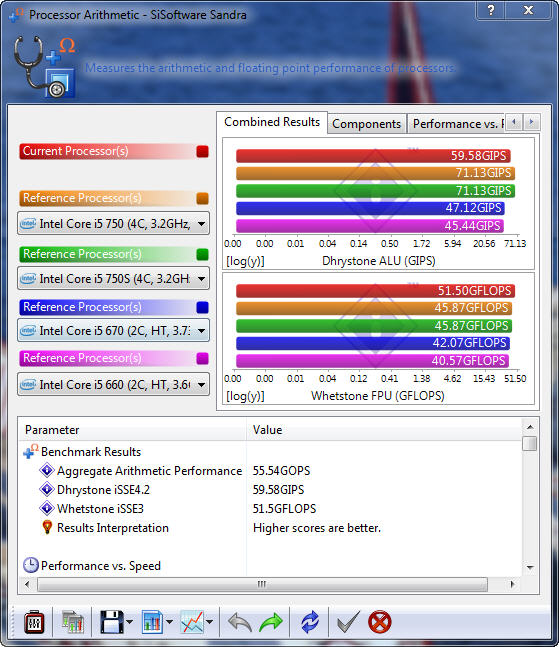
Task: Click the Whetstone iSSE3 diamond icon
Action: tap(47, 508)
